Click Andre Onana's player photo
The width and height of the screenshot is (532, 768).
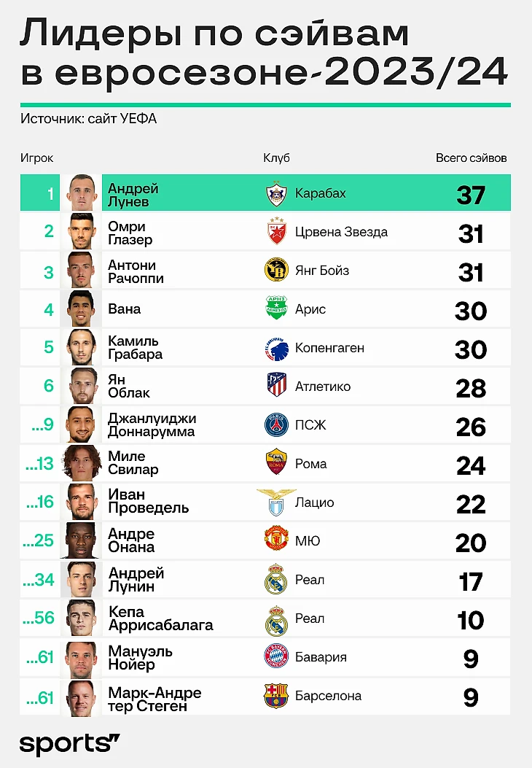tap(80, 541)
